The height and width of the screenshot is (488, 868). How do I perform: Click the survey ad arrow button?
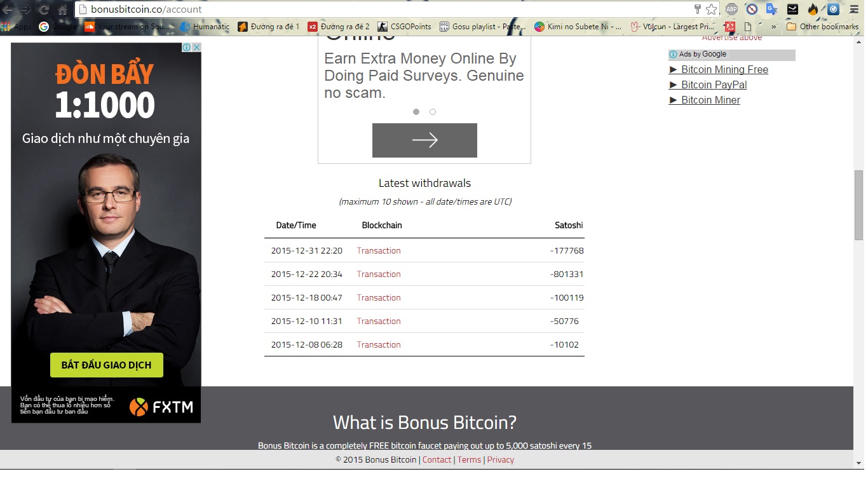[424, 140]
